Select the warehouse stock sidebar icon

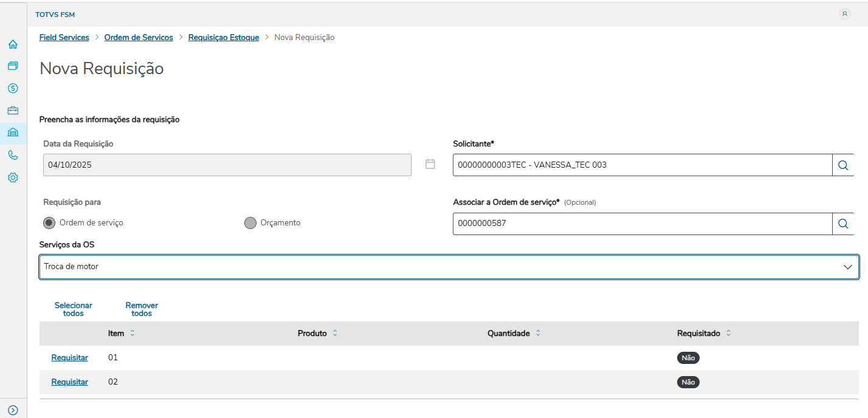[13, 132]
